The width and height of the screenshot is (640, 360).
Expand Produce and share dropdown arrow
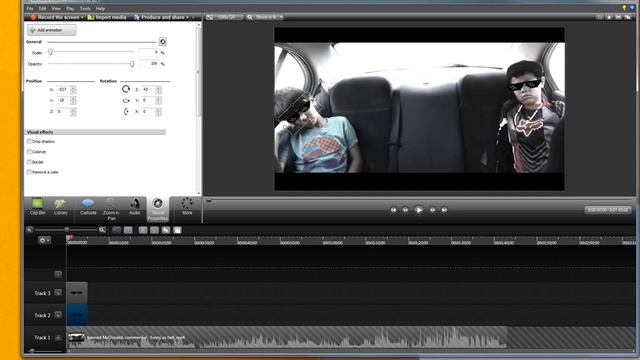tap(187, 18)
